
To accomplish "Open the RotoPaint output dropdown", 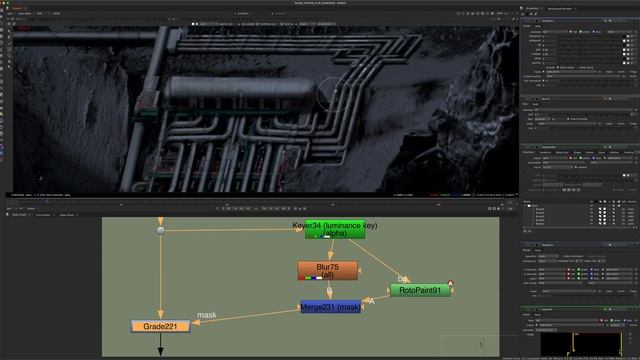I will click(x=555, y=158).
